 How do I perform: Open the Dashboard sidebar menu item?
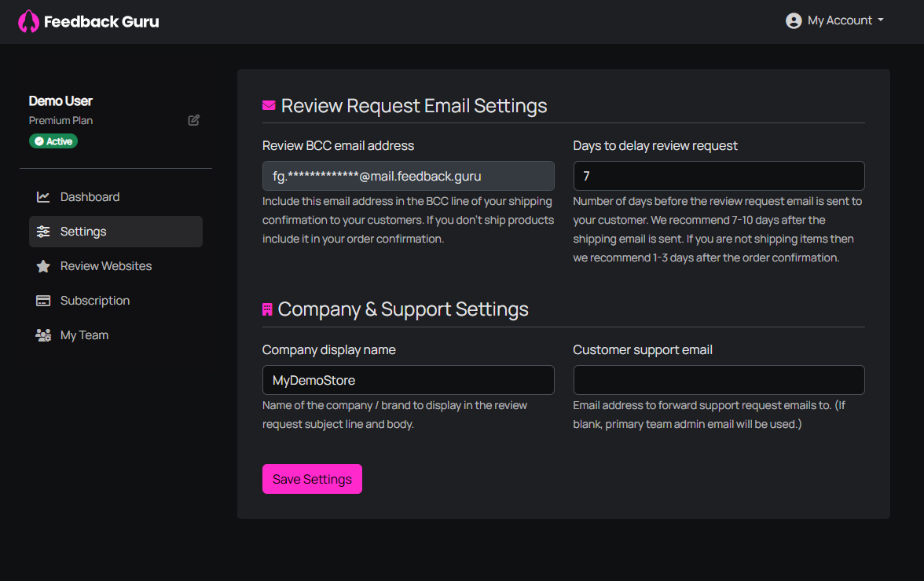click(x=115, y=196)
